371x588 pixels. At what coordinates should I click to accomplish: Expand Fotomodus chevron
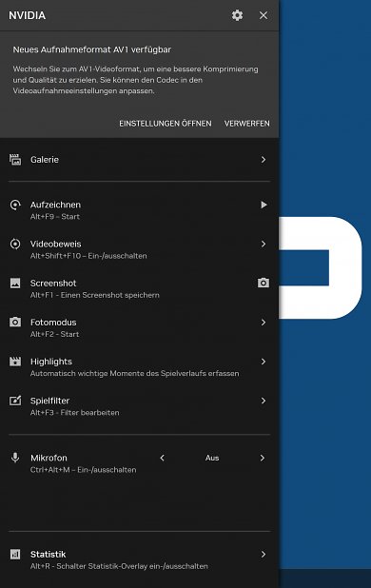(264, 323)
